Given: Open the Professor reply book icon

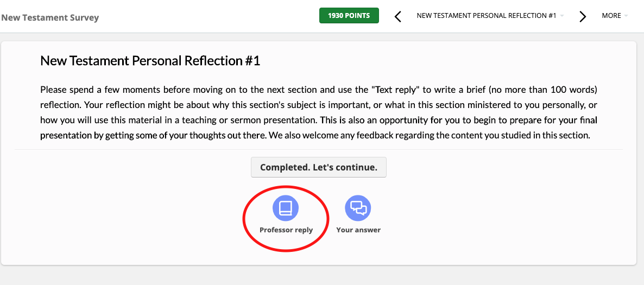Looking at the screenshot, I should [x=286, y=208].
